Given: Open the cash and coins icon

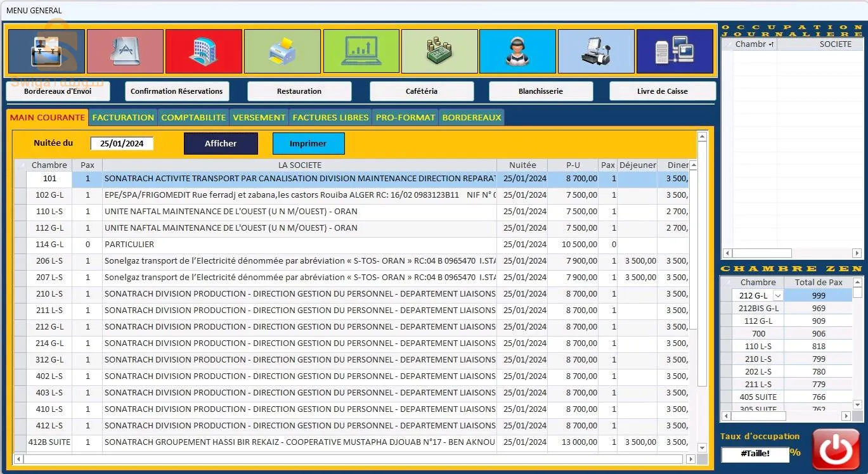Looking at the screenshot, I should (x=439, y=51).
